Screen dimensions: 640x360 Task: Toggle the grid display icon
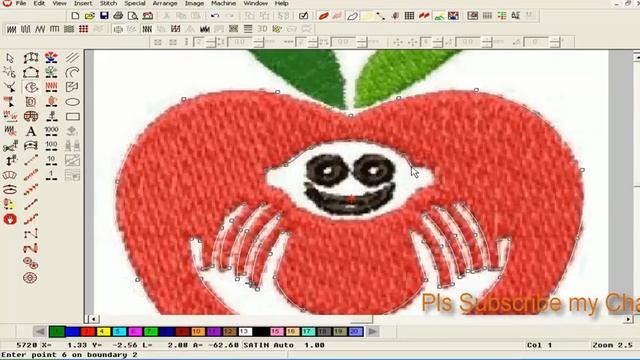[409, 16]
